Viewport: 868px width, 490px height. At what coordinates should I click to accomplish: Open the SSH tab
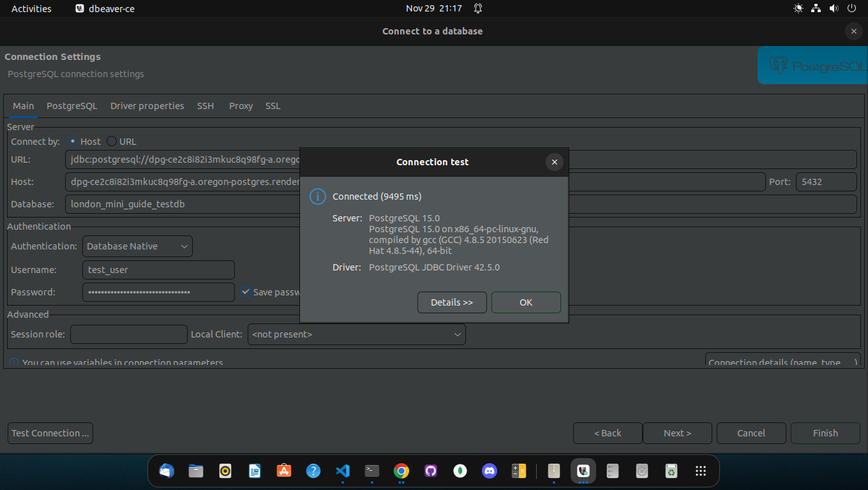(x=206, y=106)
